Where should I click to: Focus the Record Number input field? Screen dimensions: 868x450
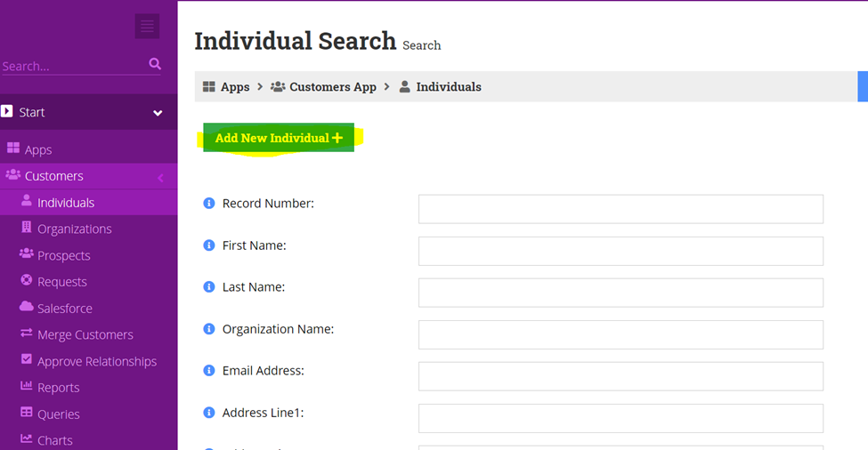621,209
